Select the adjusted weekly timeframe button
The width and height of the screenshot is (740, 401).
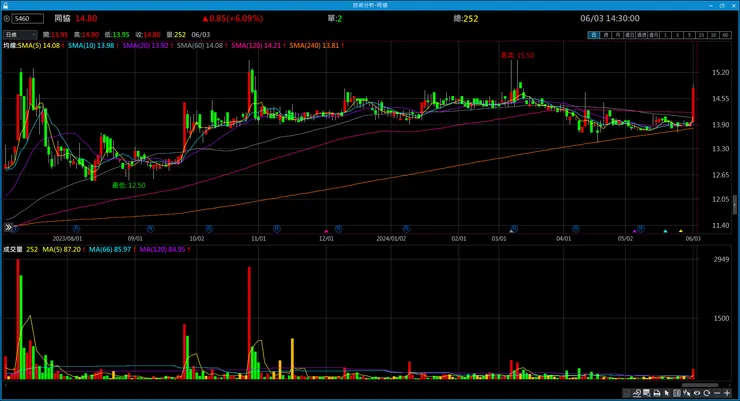(642, 35)
